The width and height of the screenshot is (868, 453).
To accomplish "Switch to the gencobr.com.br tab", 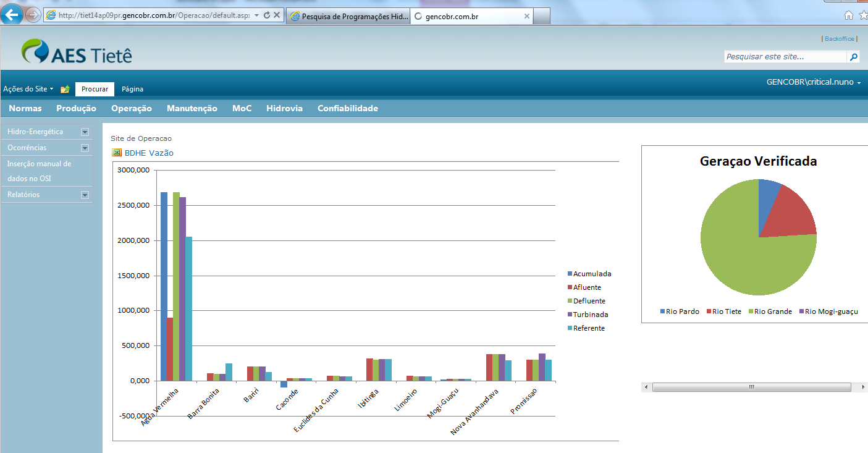I will click(x=471, y=17).
